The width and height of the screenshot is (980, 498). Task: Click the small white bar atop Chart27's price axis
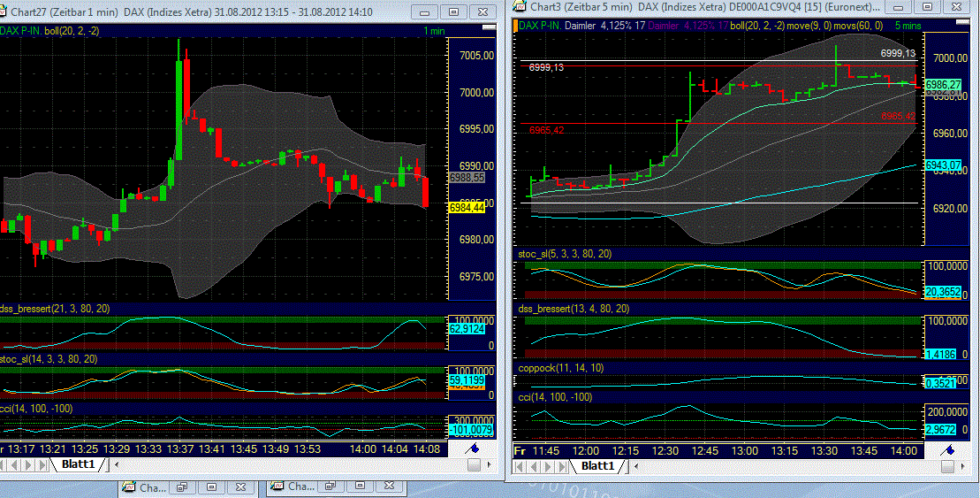tap(488, 27)
